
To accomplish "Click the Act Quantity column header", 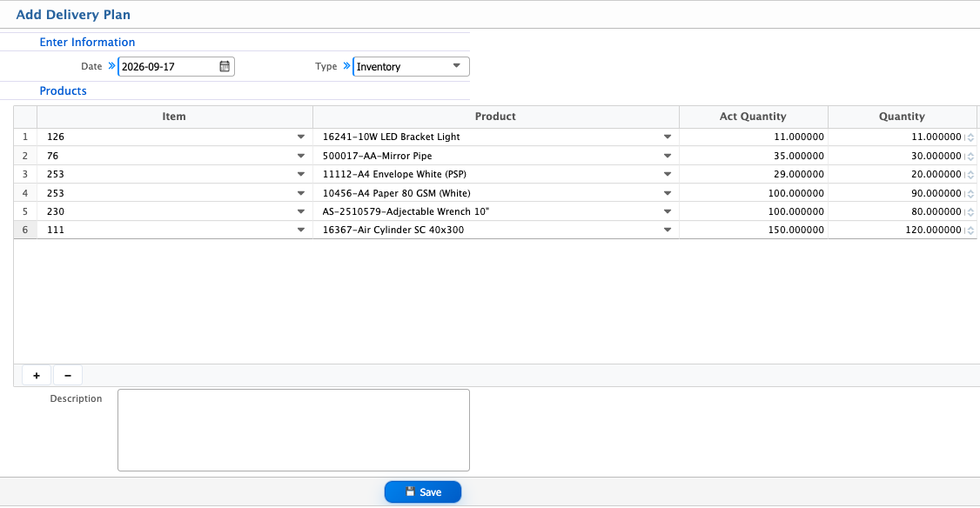I will point(753,117).
